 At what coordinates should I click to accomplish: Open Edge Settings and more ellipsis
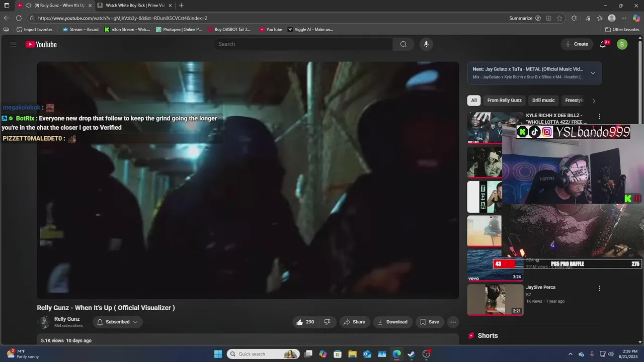click(x=624, y=18)
